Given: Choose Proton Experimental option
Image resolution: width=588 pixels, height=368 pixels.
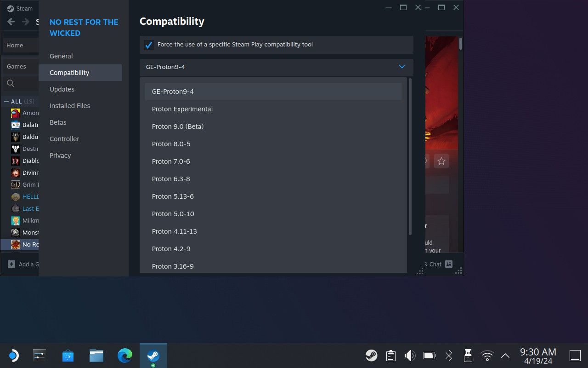Looking at the screenshot, I should (x=273, y=109).
